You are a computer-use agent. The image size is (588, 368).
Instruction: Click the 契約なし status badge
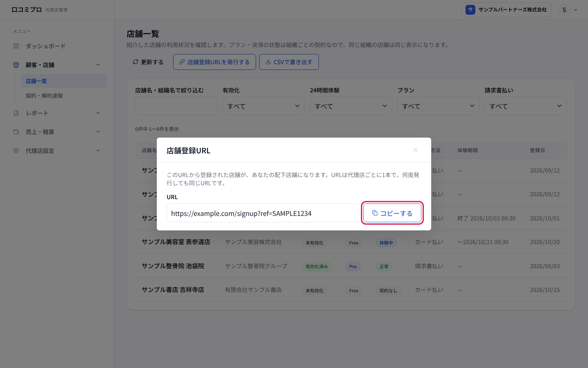(x=388, y=291)
